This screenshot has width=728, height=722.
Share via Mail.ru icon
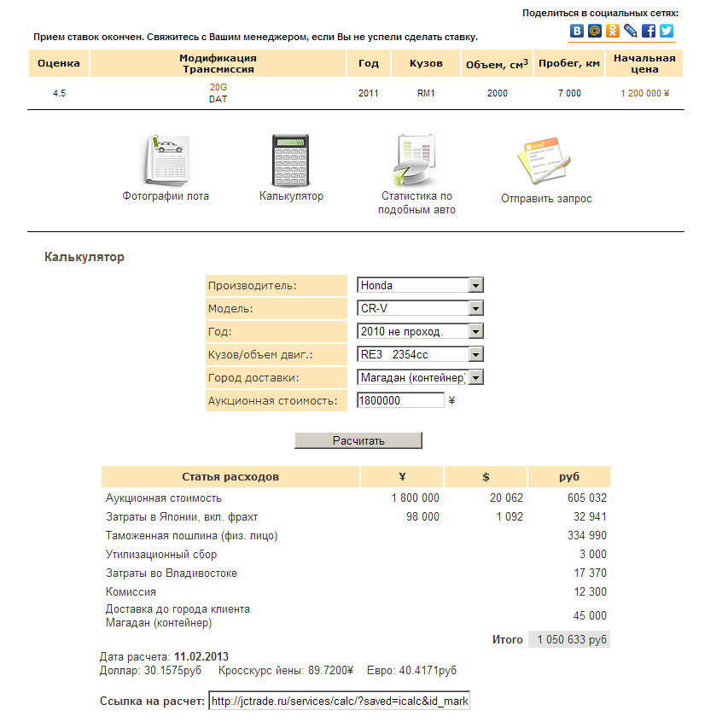click(595, 31)
